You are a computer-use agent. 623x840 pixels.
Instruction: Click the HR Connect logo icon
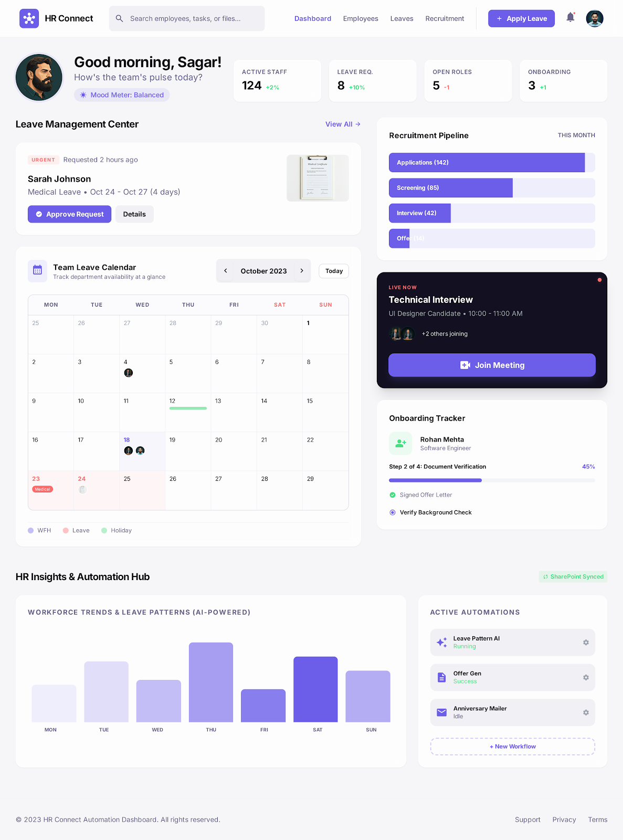[x=29, y=18]
